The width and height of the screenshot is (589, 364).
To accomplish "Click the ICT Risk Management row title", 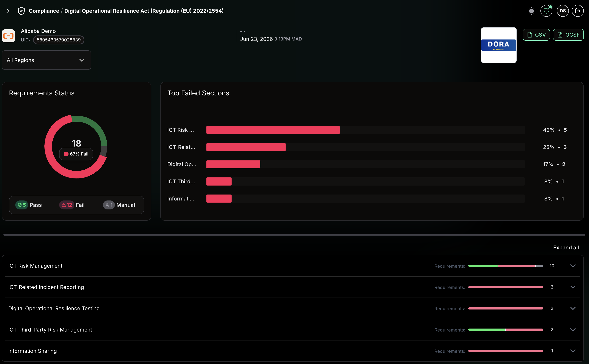I will 35,266.
